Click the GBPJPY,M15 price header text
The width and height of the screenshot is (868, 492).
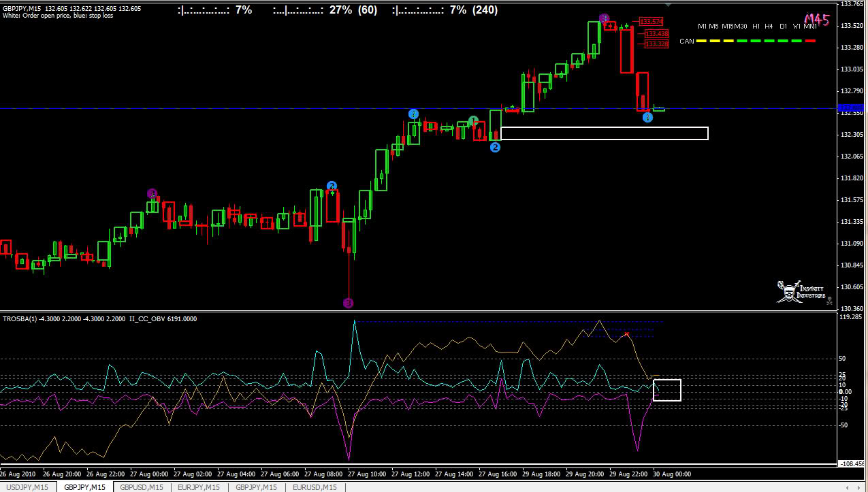[x=71, y=9]
